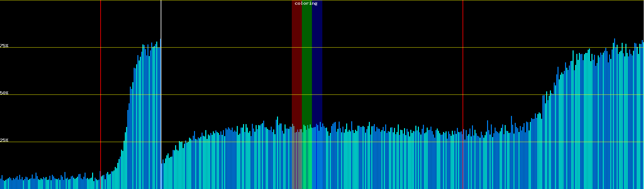The height and width of the screenshot is (189, 644).
Task: Click the 75% axis label
Action: 4,46
